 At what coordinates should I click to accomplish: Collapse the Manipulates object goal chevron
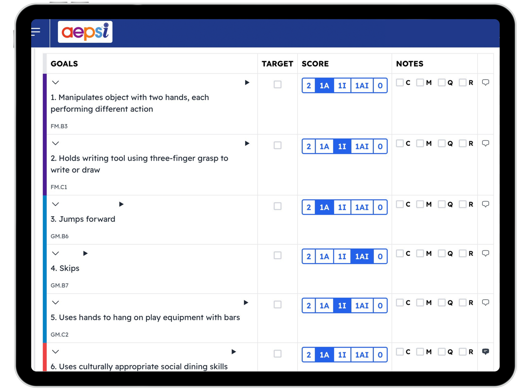click(56, 83)
